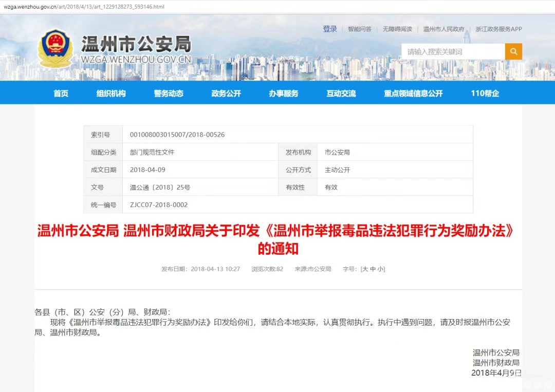
Task: Click the red article headline
Action: coord(276,239)
